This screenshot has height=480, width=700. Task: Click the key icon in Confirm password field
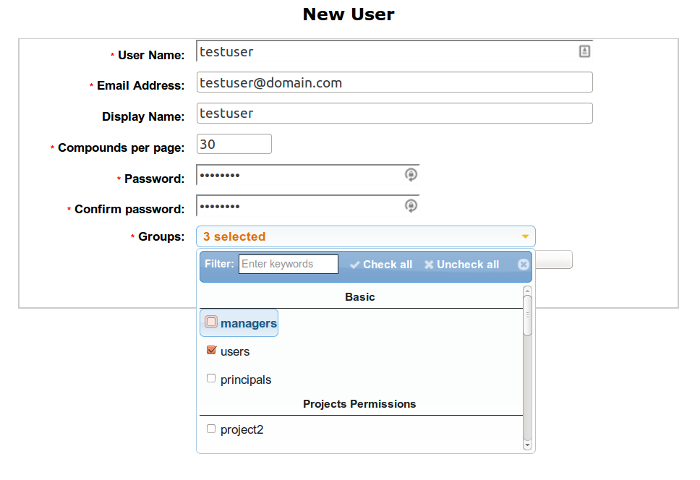point(411,206)
